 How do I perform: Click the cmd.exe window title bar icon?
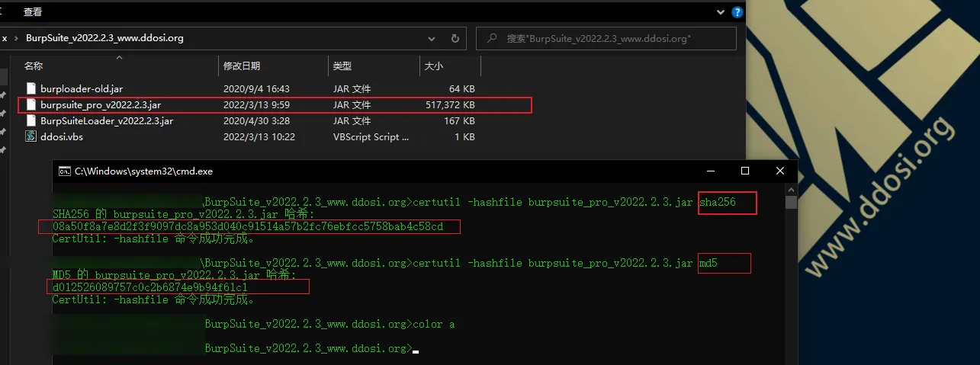coord(65,171)
